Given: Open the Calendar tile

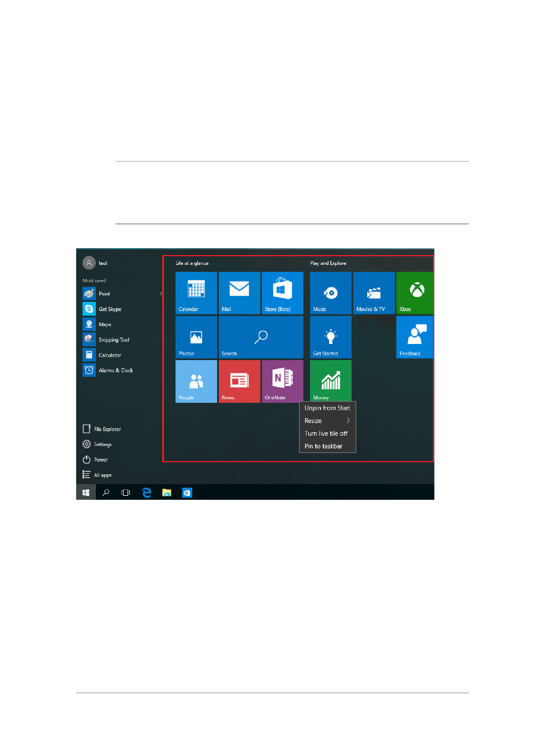Looking at the screenshot, I should tap(196, 293).
